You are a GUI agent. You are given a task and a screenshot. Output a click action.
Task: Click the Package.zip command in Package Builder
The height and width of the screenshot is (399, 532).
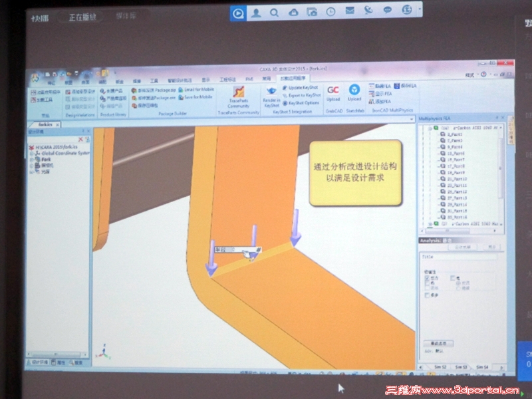tap(154, 90)
